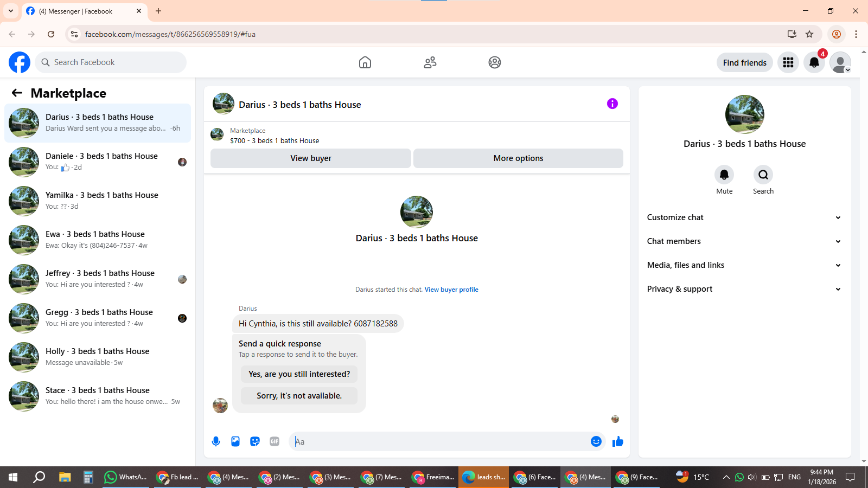Go back from Marketplace using arrow
Screen dimensions: 868x488
click(17, 93)
